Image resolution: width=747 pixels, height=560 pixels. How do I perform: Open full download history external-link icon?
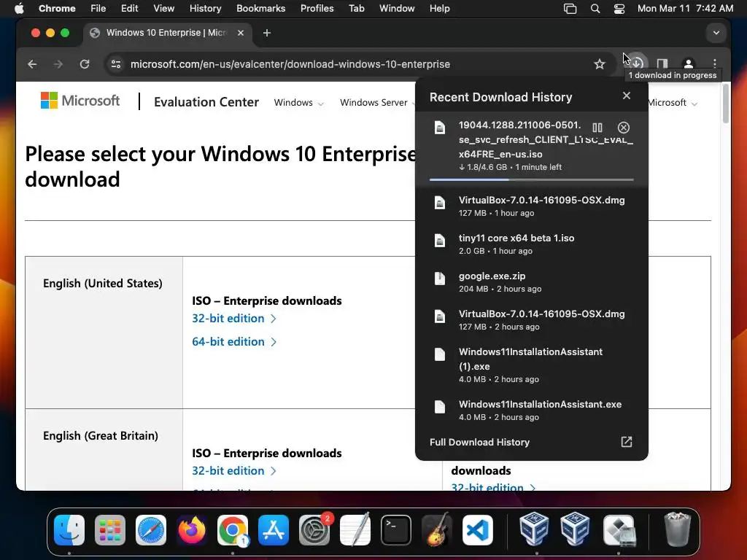click(626, 442)
